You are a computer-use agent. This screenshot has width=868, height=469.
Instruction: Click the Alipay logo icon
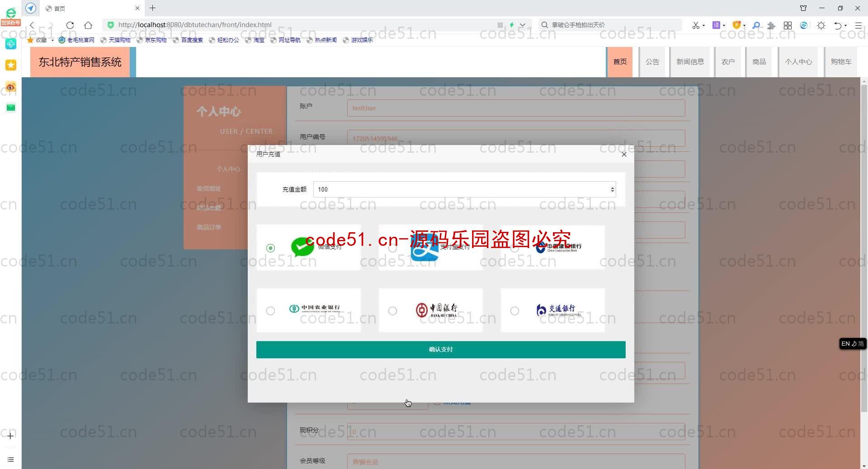[x=425, y=248]
